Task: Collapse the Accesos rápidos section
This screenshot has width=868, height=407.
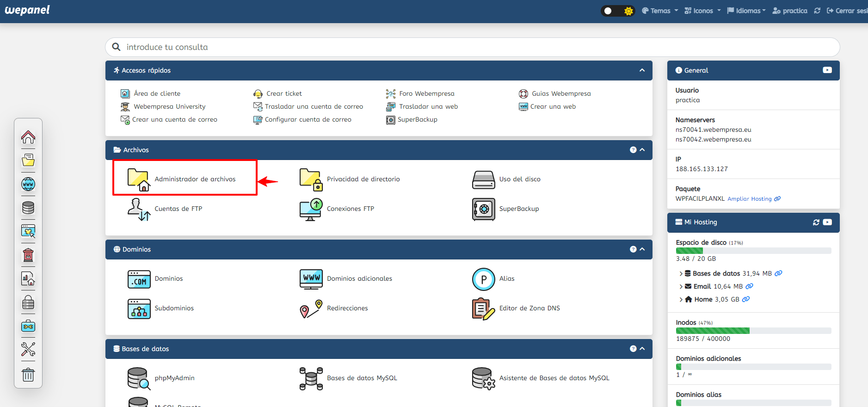Action: coord(642,70)
